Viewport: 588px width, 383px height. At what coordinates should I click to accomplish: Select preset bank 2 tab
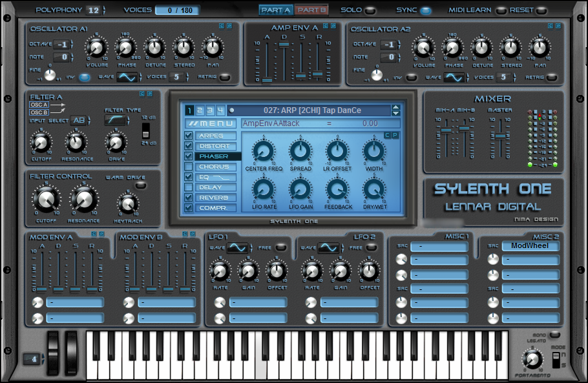[x=200, y=110]
